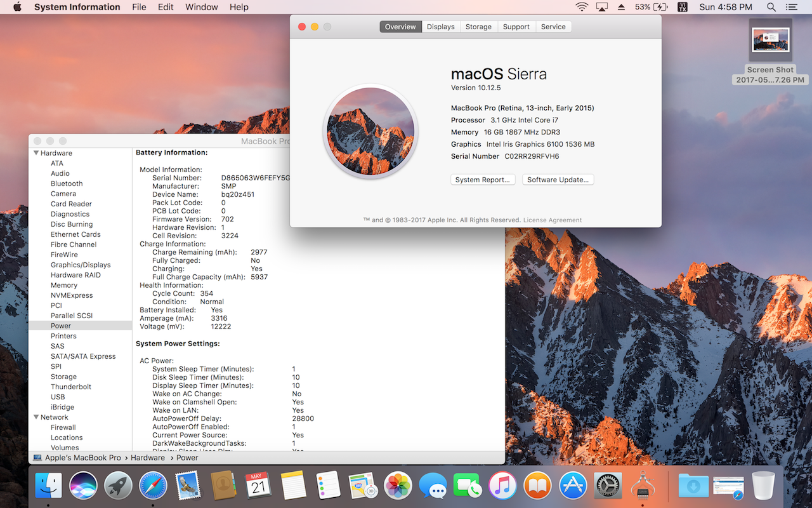Open the License Agreement link
The width and height of the screenshot is (812, 508).
coord(552,220)
